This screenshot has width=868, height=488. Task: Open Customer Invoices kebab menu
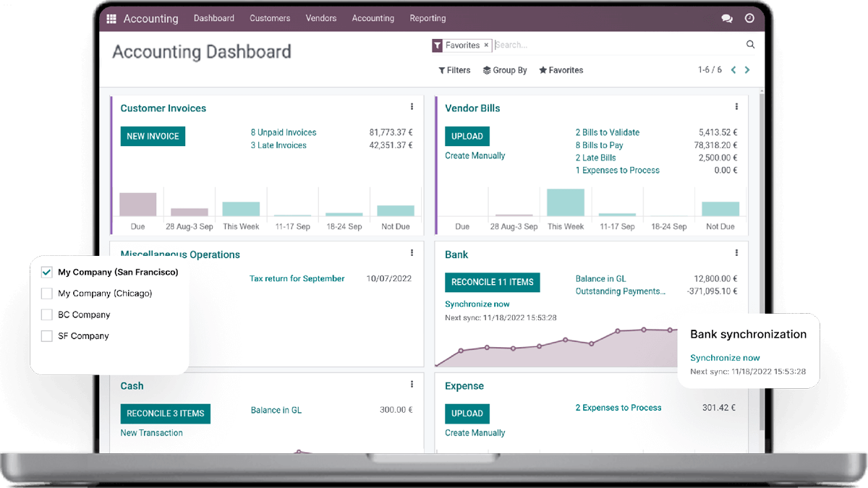(x=412, y=107)
